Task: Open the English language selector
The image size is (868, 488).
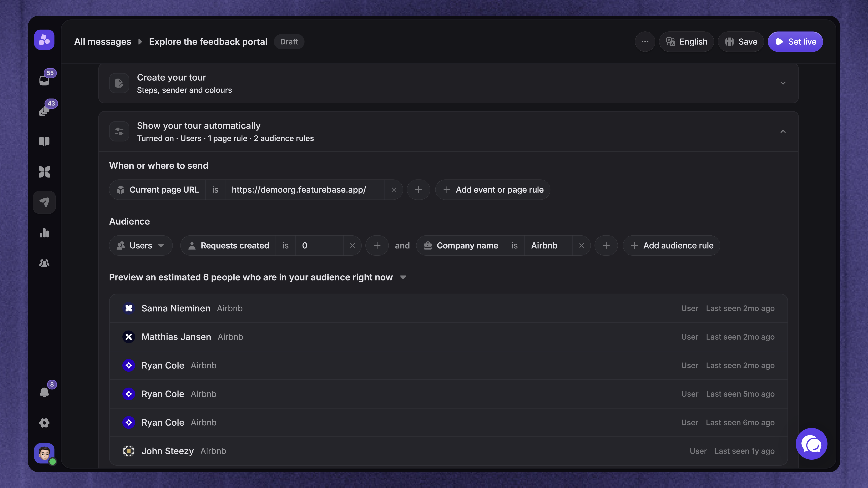Action: (x=686, y=42)
